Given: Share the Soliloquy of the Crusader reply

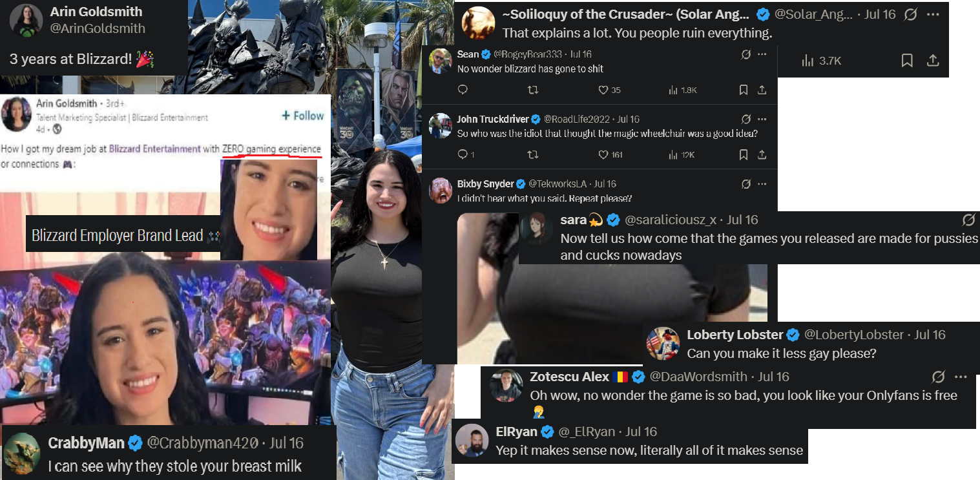Looking at the screenshot, I should click(x=932, y=61).
